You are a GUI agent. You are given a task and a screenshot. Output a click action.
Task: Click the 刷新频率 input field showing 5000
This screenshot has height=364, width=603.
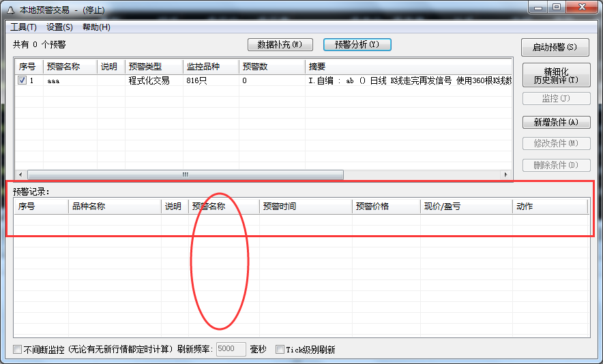pyautogui.click(x=231, y=349)
